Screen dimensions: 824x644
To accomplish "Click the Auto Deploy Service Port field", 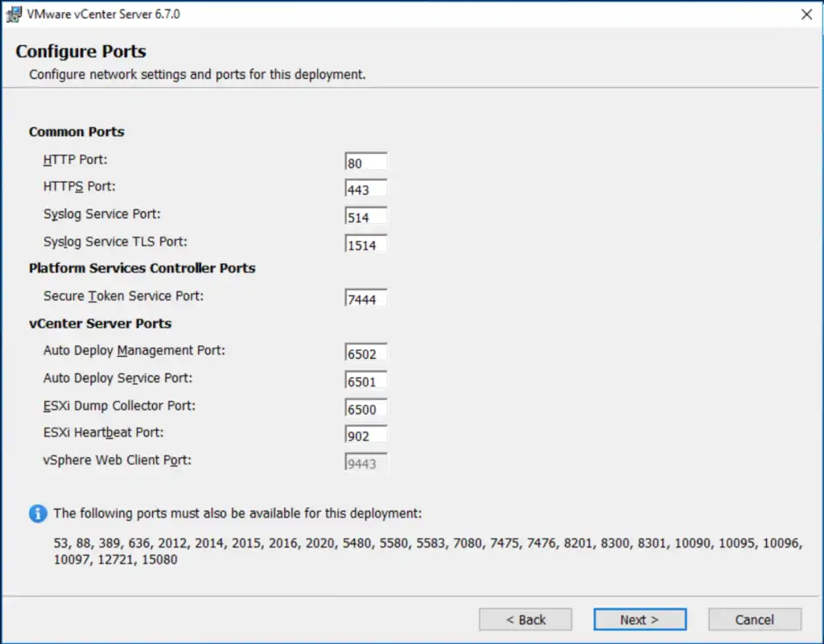I will [x=366, y=381].
